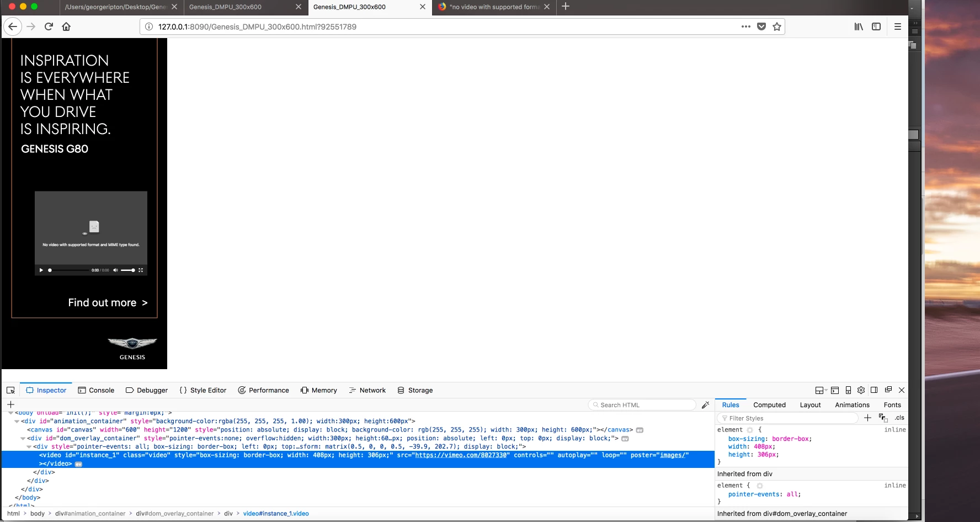View site information icon in address bar

[149, 26]
